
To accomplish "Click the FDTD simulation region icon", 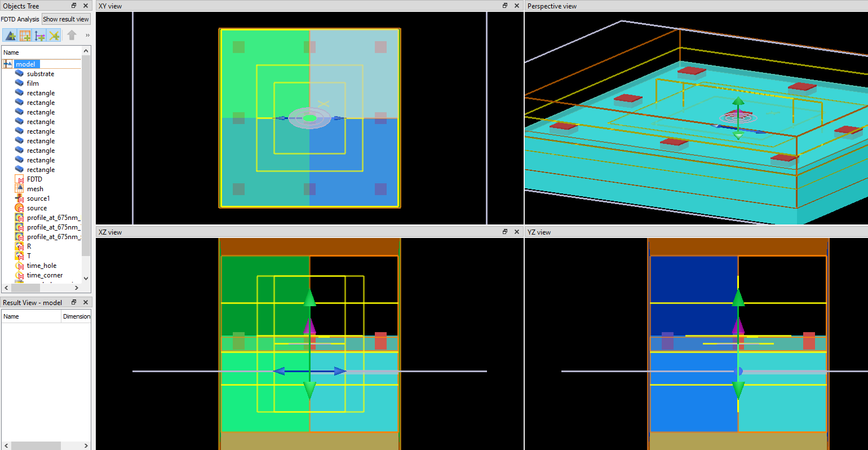I will coord(20,179).
